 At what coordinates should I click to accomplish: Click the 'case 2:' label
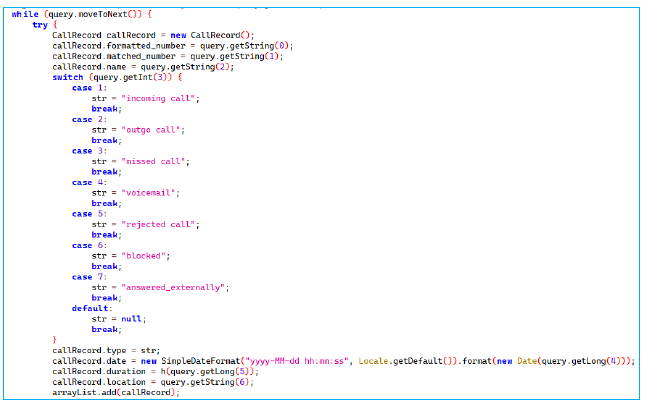point(89,119)
